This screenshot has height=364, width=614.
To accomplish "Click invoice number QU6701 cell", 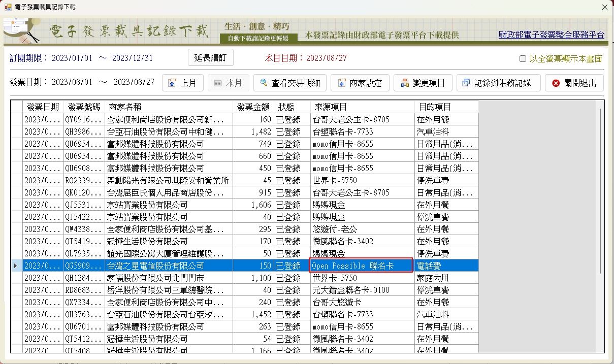I will tap(84, 326).
